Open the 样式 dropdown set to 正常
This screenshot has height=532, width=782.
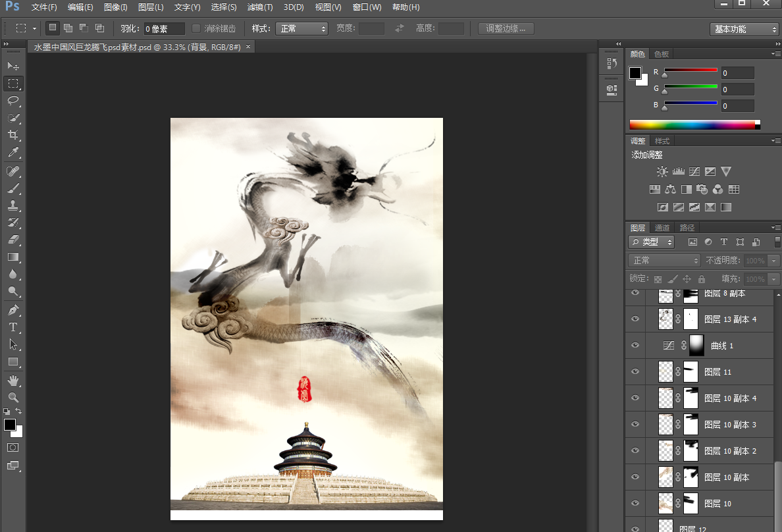[301, 28]
